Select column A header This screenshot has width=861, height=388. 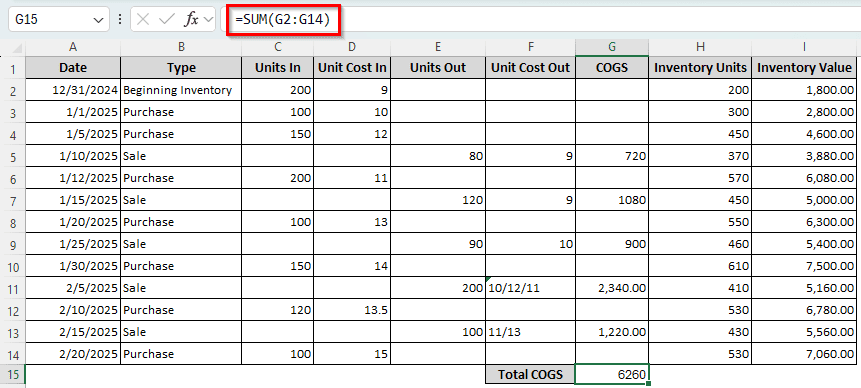[73, 48]
